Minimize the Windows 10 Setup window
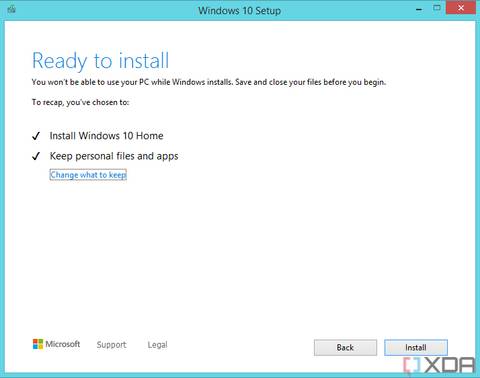 pos(419,9)
